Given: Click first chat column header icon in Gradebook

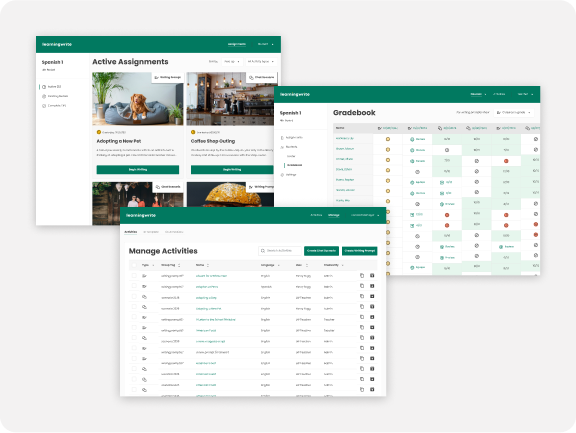Looking at the screenshot, I should [440, 128].
